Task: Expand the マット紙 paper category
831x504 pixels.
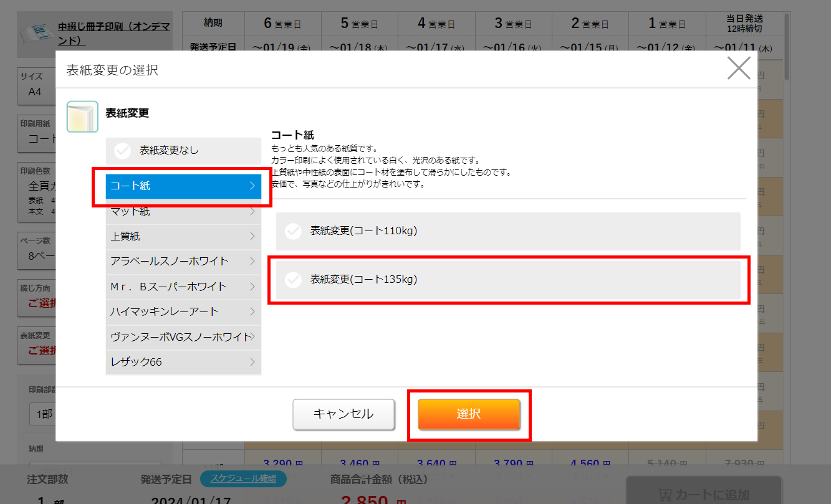Action: (x=183, y=212)
